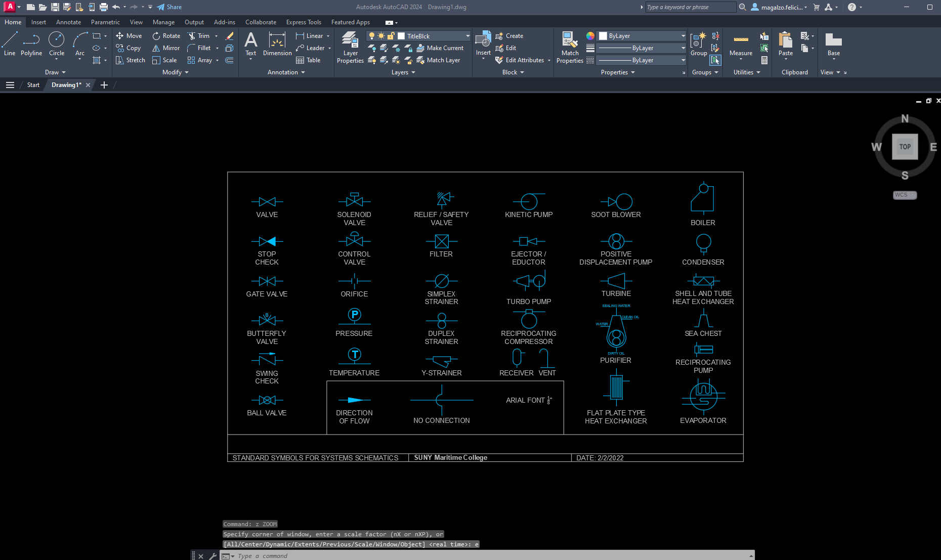
Task: Toggle off the TitleBlck layer lightbulb
Action: [372, 36]
